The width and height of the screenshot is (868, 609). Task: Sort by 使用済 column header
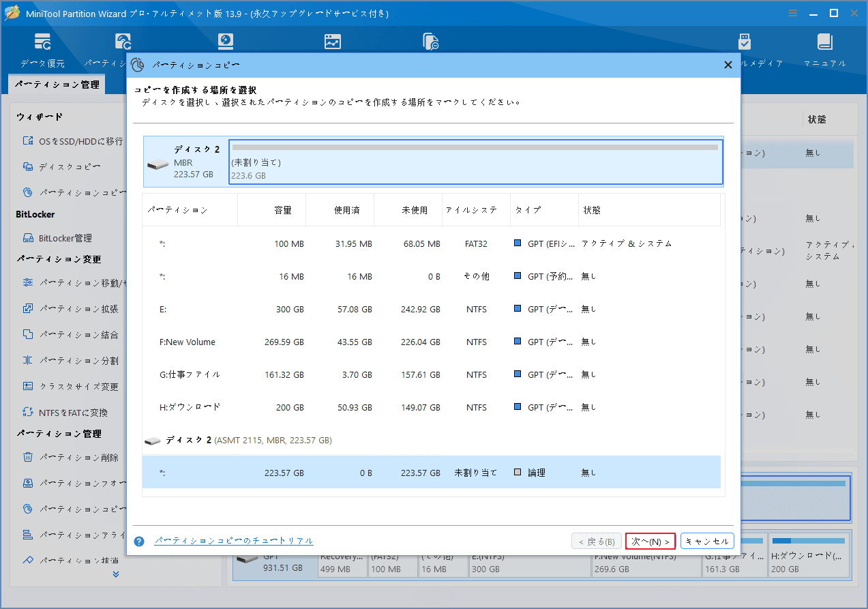[340, 210]
